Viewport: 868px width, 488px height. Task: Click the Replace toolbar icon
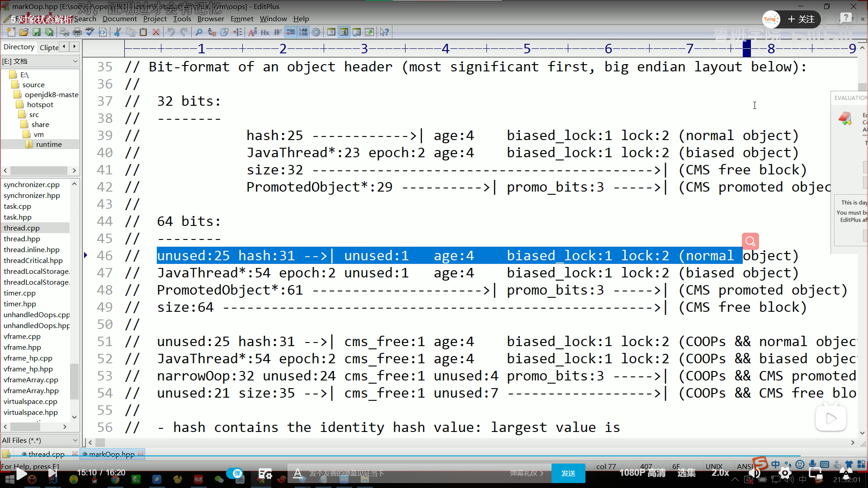point(212,32)
